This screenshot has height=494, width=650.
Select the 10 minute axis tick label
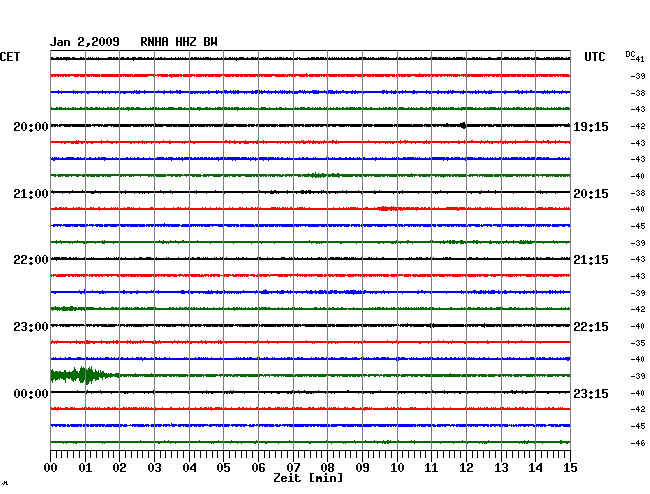click(397, 467)
